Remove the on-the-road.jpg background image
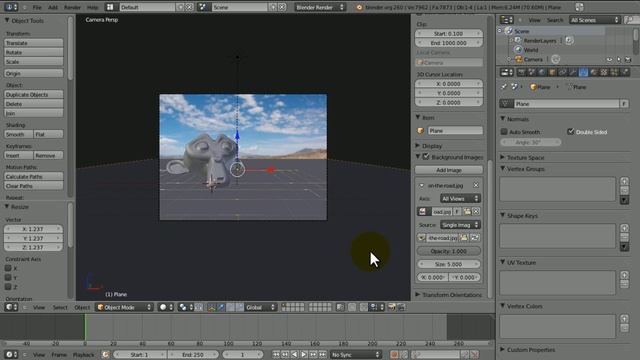This screenshot has width=640, height=360. coord(476,185)
